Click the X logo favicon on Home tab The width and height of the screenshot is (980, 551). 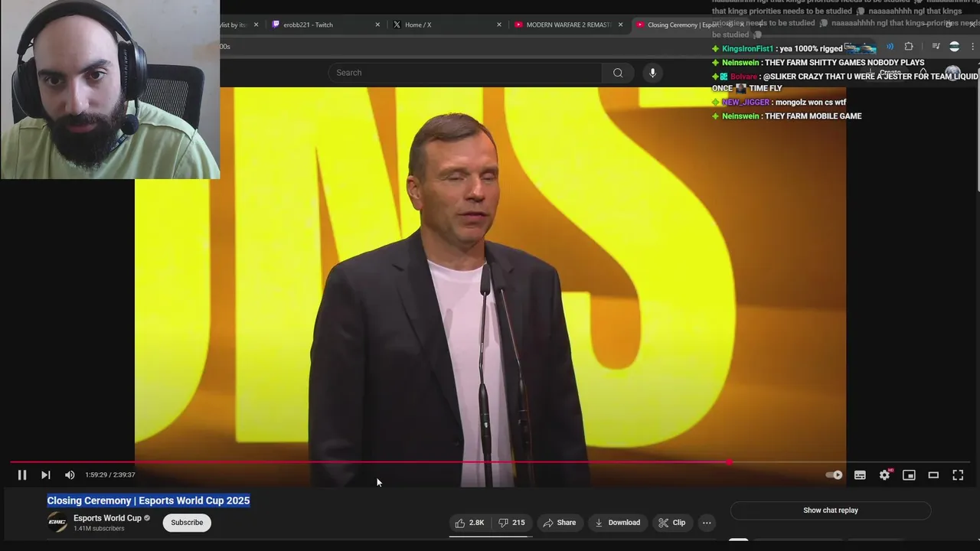click(x=397, y=24)
